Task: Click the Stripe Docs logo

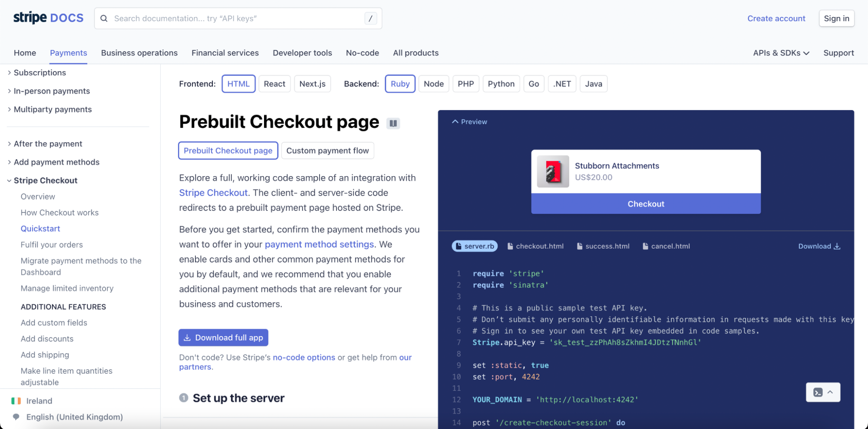Action: click(48, 18)
